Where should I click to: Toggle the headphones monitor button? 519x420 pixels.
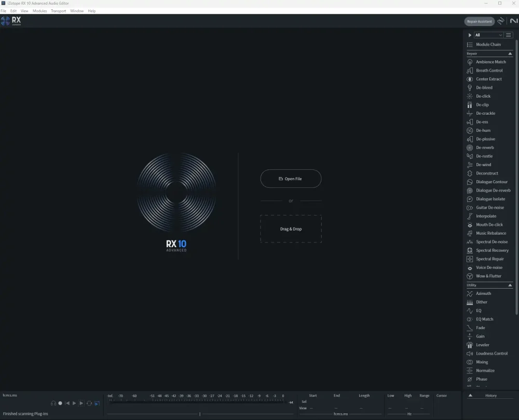pos(53,403)
